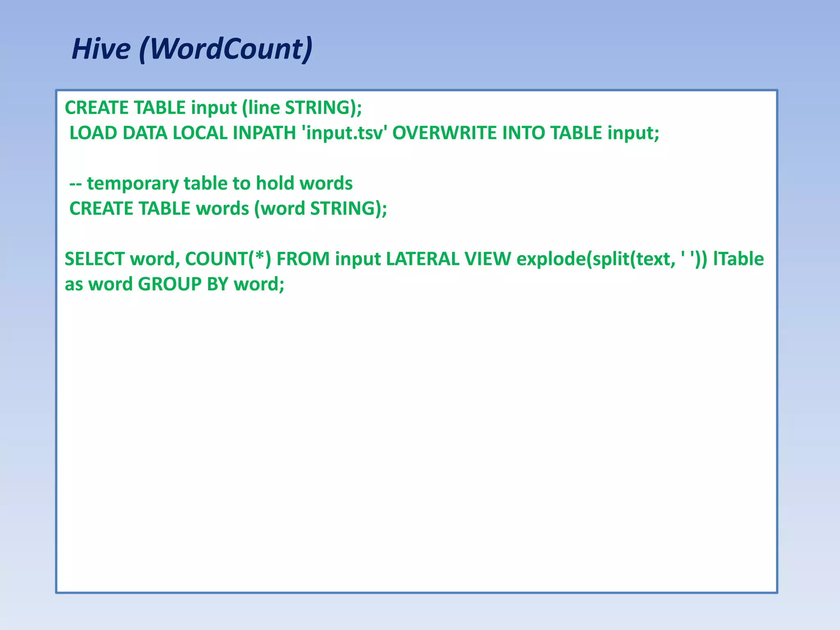Click the word 'WordCount' in the title
The image size is (840, 630).
pyautogui.click(x=226, y=49)
